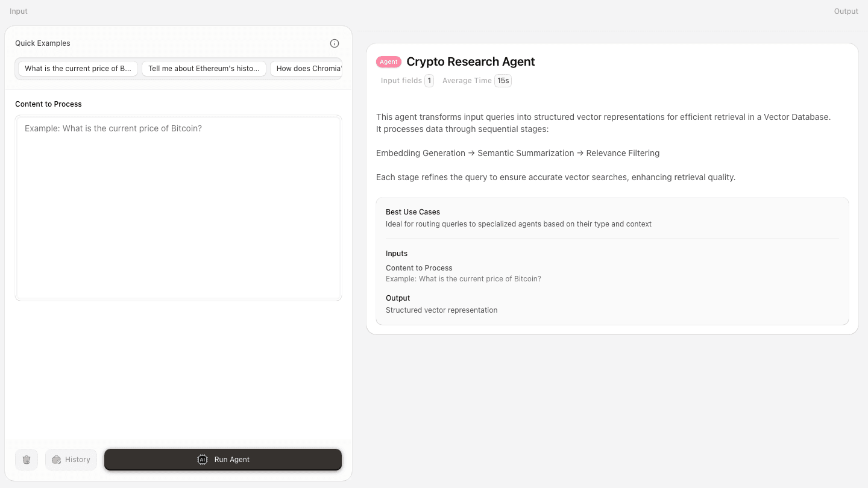This screenshot has height=488, width=868.
Task: Click the 'Content to Process' label above the text area
Action: [x=48, y=104]
